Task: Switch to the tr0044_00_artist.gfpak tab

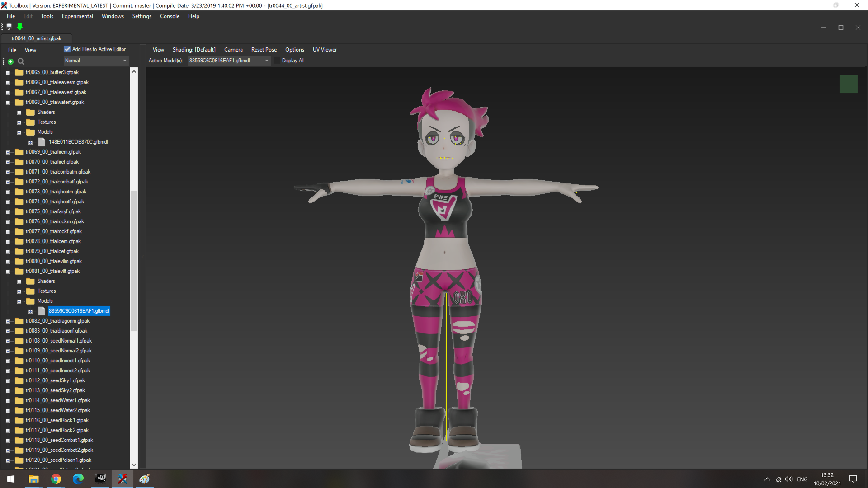Action: pos(37,38)
